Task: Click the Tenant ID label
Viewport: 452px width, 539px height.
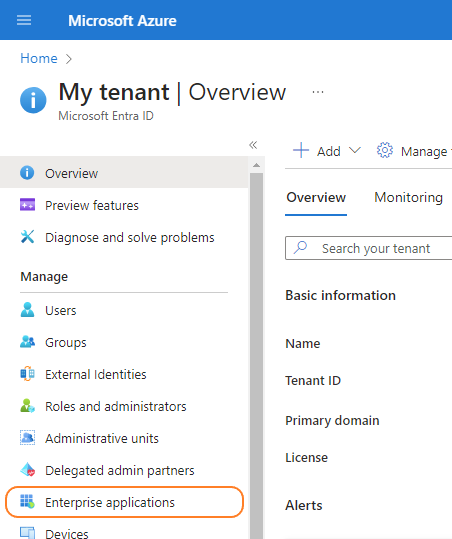Action: point(313,381)
